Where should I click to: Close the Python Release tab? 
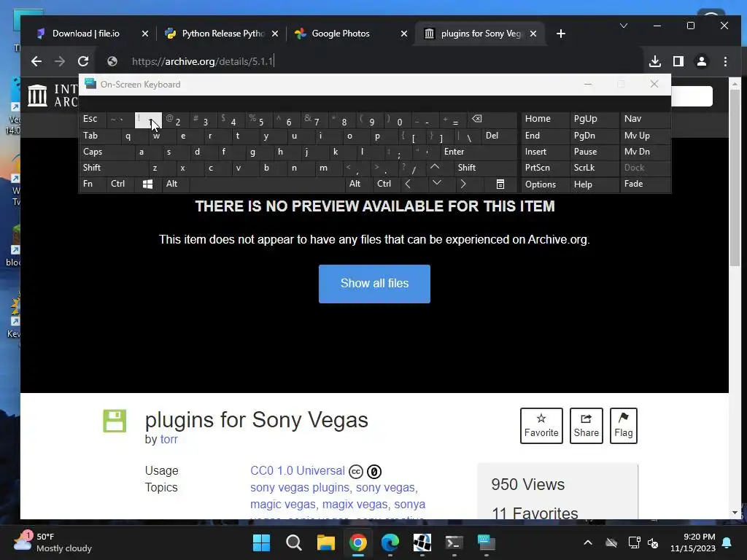(275, 34)
